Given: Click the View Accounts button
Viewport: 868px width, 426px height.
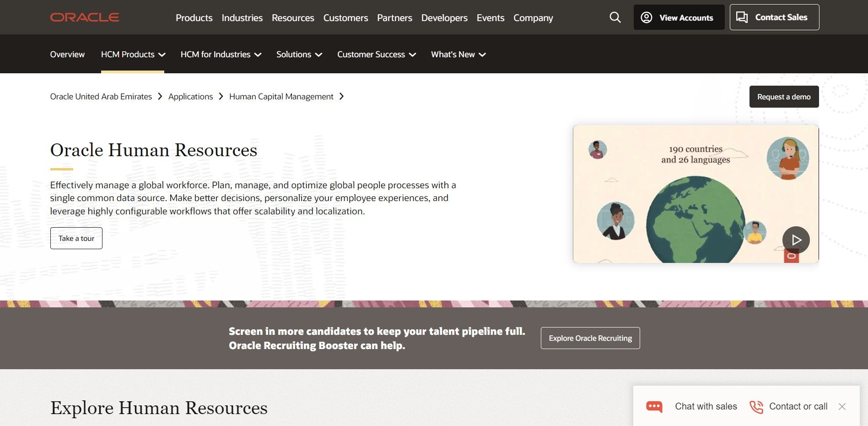Looking at the screenshot, I should [679, 17].
